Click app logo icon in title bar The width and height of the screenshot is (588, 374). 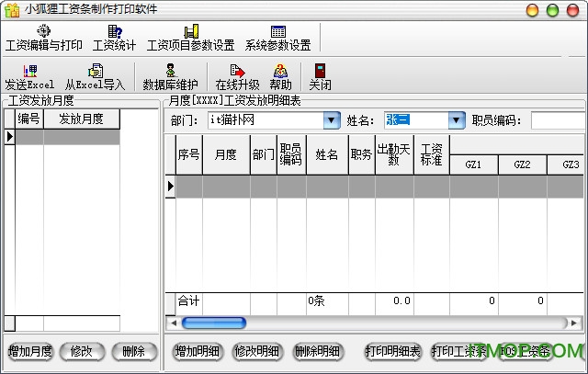tap(12, 10)
